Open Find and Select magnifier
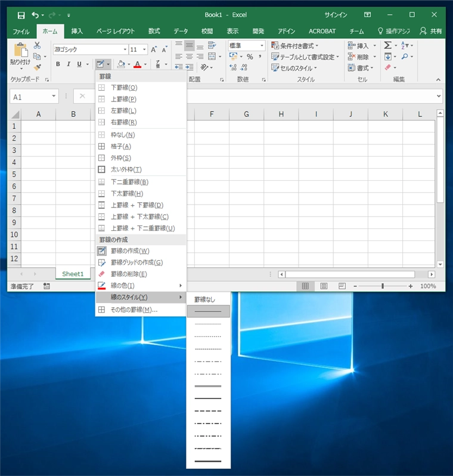Screen dimensions: 453x476 (405, 57)
